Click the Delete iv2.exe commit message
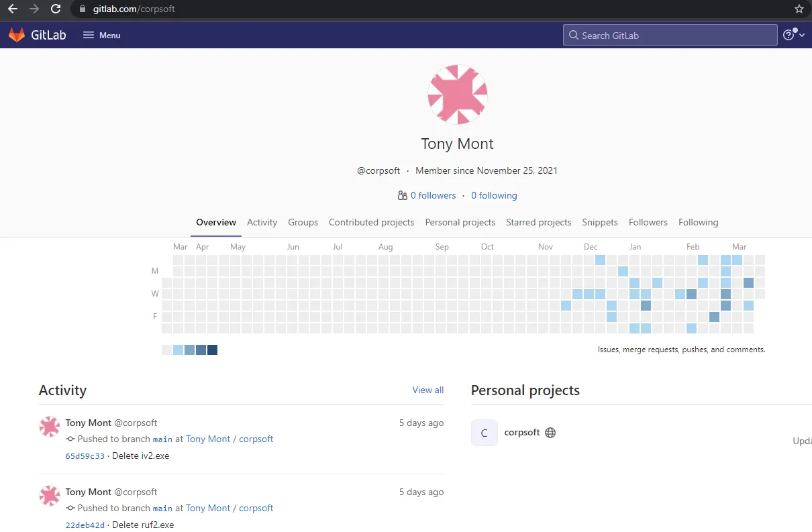Image resolution: width=812 pixels, height=532 pixels. [141, 456]
